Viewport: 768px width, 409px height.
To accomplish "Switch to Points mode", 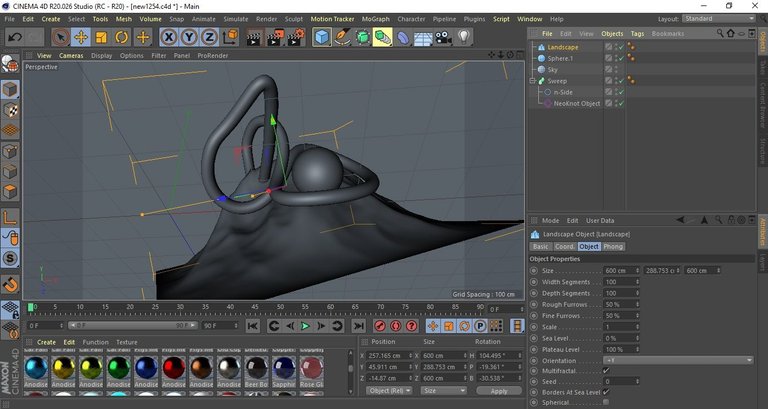I will tap(10, 151).
